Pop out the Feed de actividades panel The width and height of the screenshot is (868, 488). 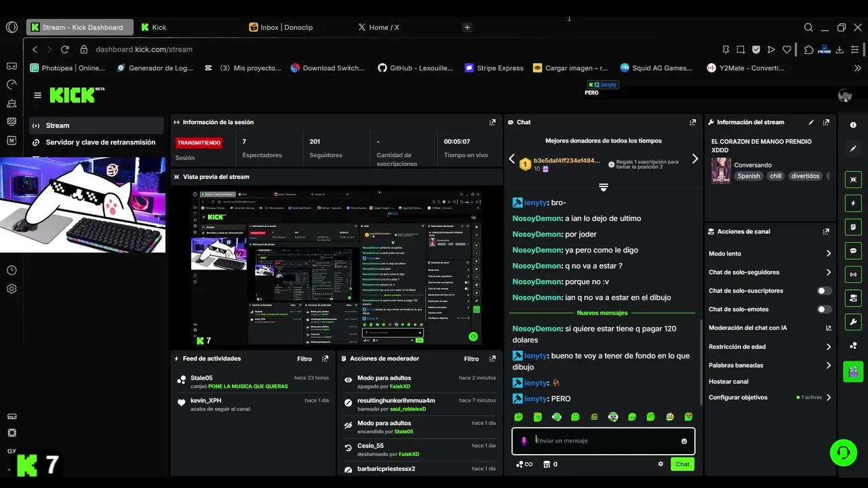325,359
